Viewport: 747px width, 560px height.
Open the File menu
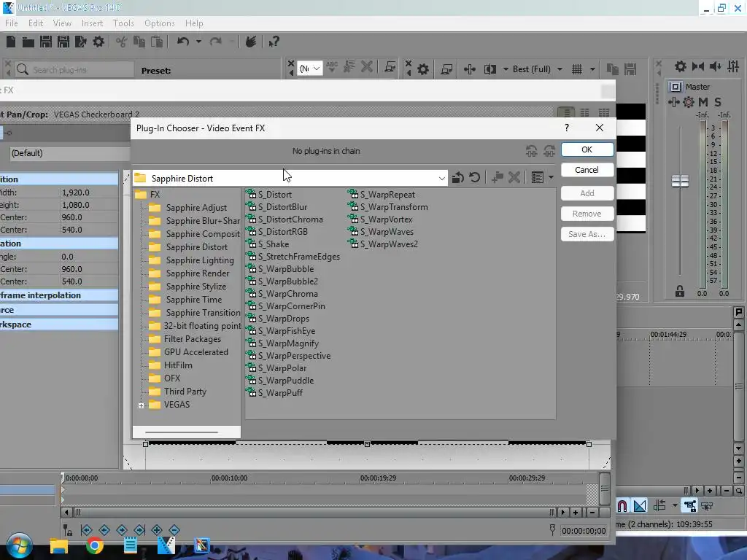(x=12, y=23)
